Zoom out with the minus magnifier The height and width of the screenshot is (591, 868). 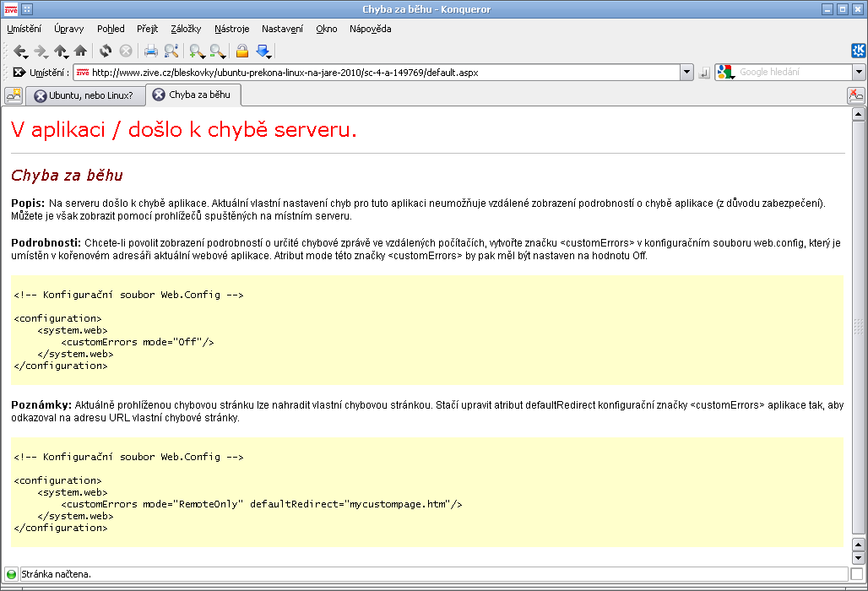pos(218,52)
